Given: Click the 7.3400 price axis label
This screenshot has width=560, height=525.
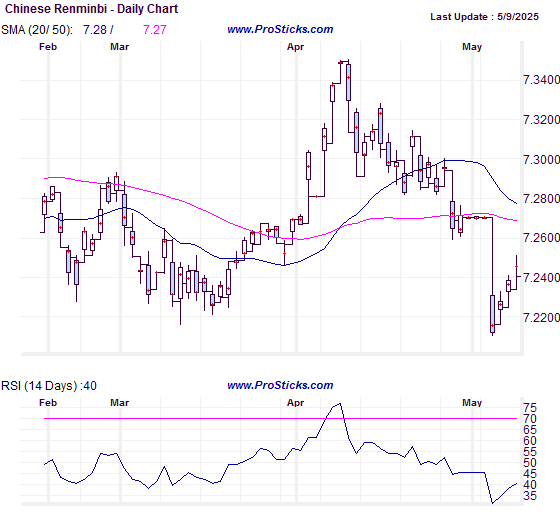Looking at the screenshot, I should click(541, 80).
